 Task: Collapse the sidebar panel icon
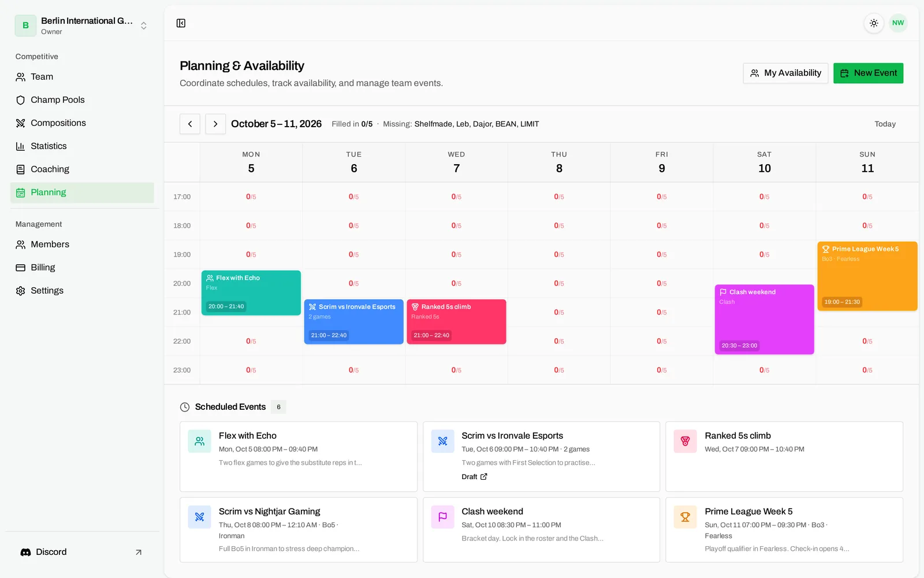point(181,23)
